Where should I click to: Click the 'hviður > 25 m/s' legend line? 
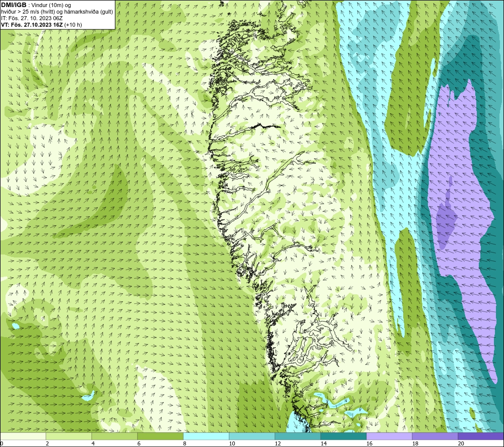click(57, 12)
